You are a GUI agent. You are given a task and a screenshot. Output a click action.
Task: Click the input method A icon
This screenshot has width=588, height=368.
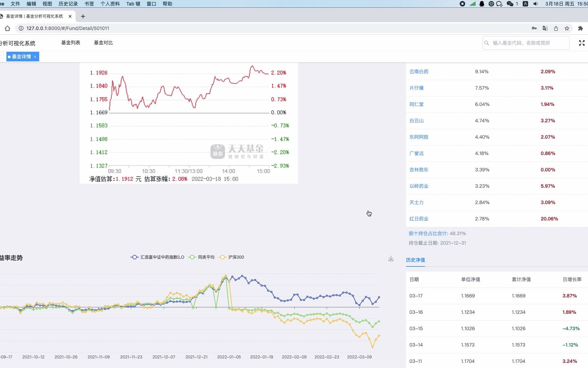(525, 4)
